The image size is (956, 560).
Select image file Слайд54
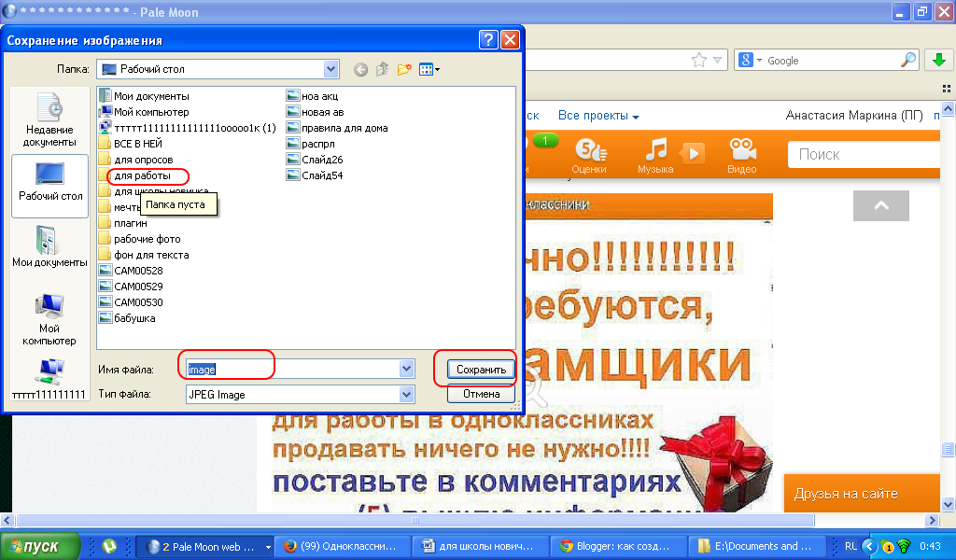[316, 175]
